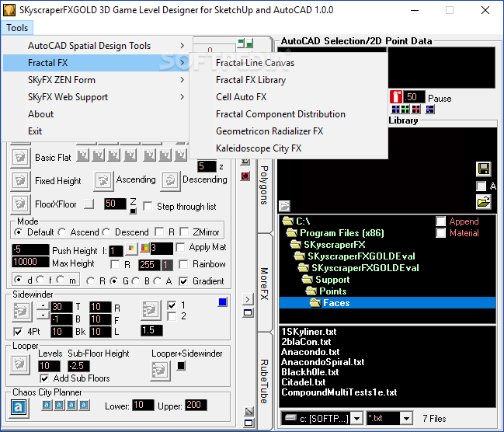Select Citadel.txt in the file list
This screenshot has height=432, width=504.
click(x=304, y=382)
